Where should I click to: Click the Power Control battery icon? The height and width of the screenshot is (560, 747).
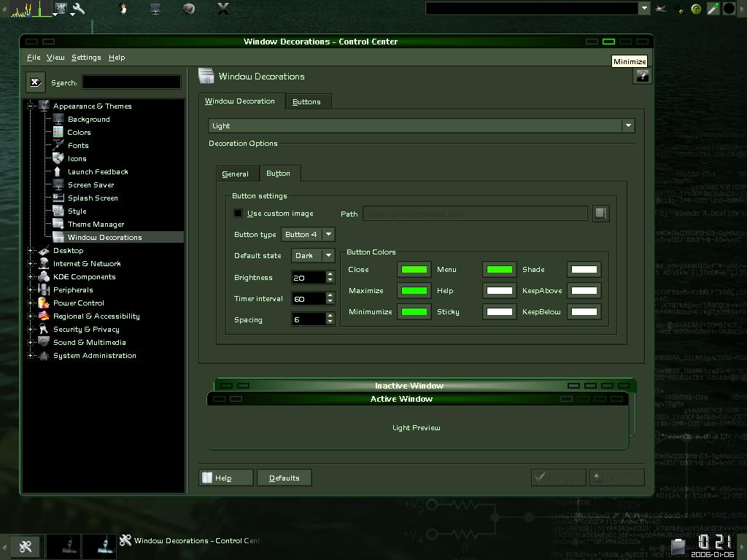(x=44, y=303)
